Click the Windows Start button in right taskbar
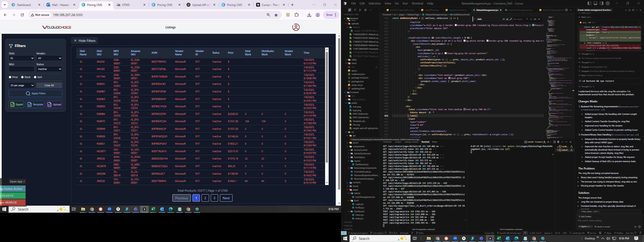Image resolution: width=644 pixels, height=242 pixels. pos(345,238)
